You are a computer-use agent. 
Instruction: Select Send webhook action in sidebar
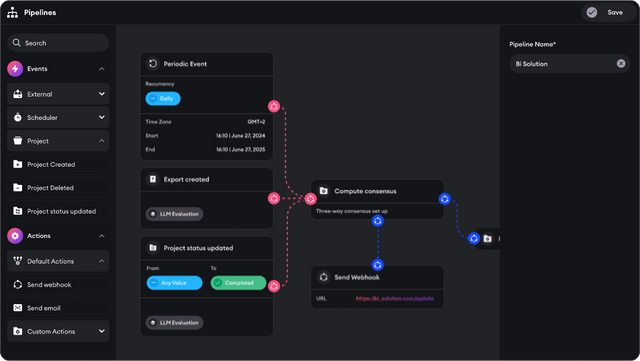tap(58, 285)
